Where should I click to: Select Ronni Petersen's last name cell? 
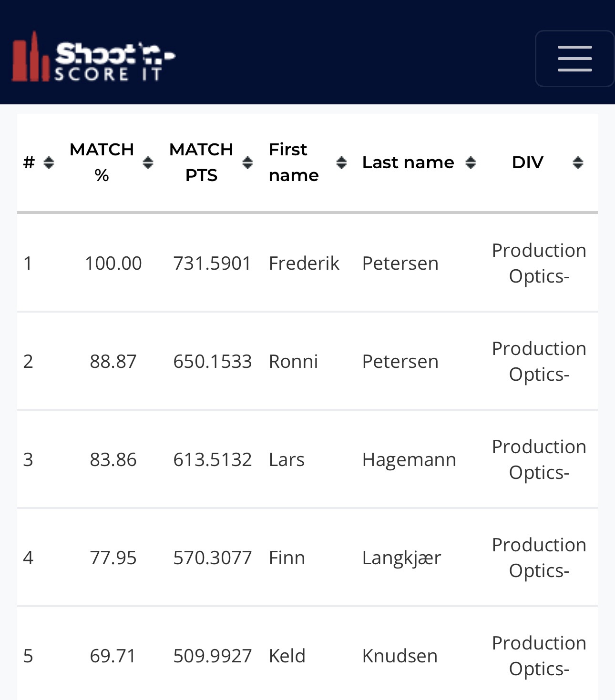[400, 361]
